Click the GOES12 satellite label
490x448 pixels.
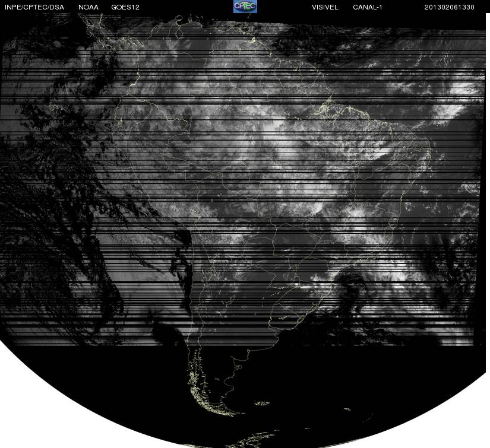coord(125,7)
